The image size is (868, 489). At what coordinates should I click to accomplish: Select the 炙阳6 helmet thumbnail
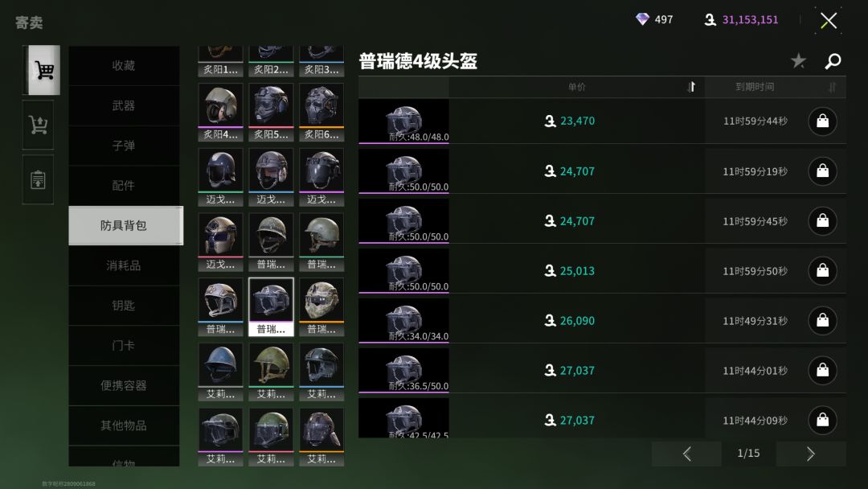(321, 112)
